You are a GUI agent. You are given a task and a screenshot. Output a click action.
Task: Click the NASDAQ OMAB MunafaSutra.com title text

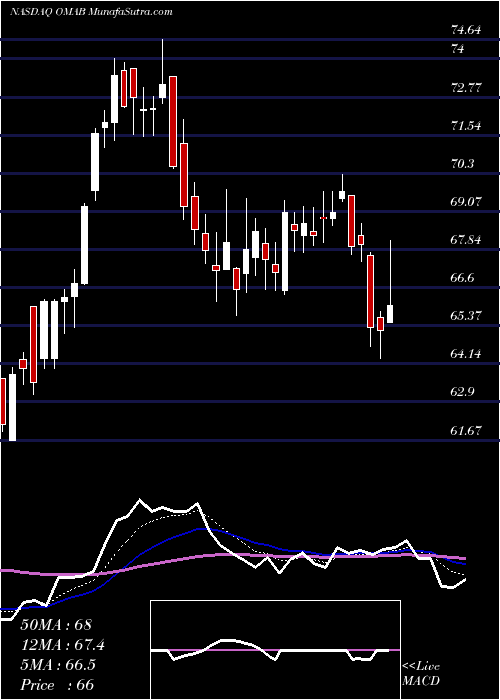click(91, 12)
